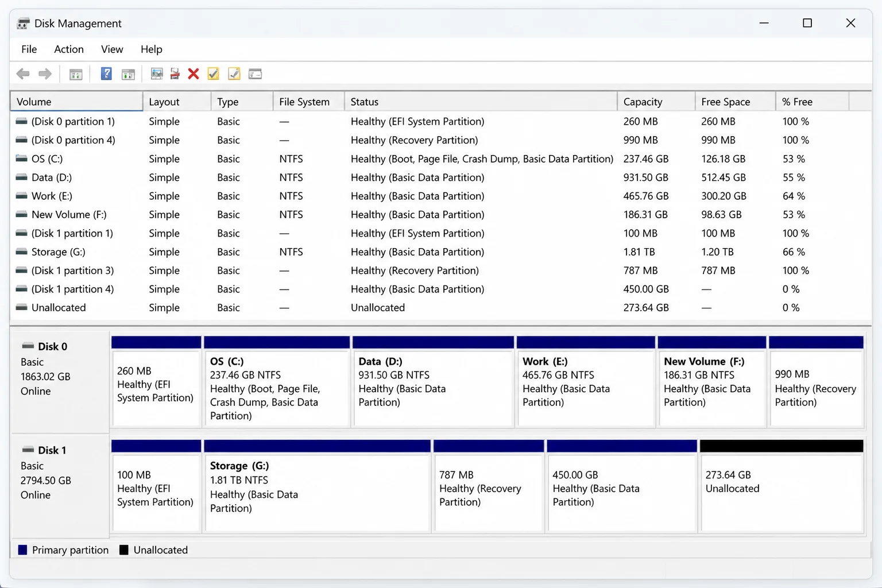Click the '512.45 GB' free space cell
The height and width of the screenshot is (588, 882).
(724, 177)
